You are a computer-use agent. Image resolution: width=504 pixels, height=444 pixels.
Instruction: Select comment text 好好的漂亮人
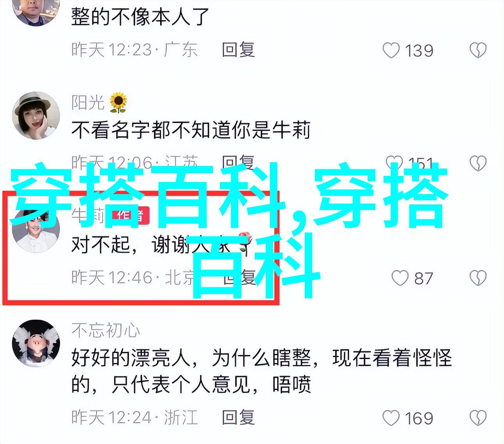pyautogui.click(x=131, y=358)
